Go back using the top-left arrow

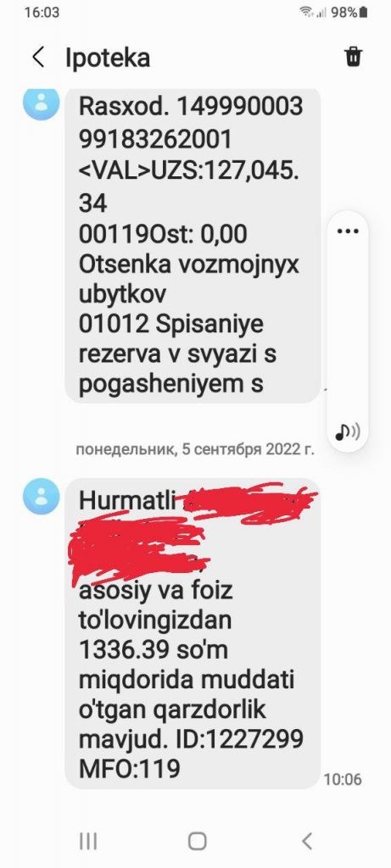(x=37, y=58)
